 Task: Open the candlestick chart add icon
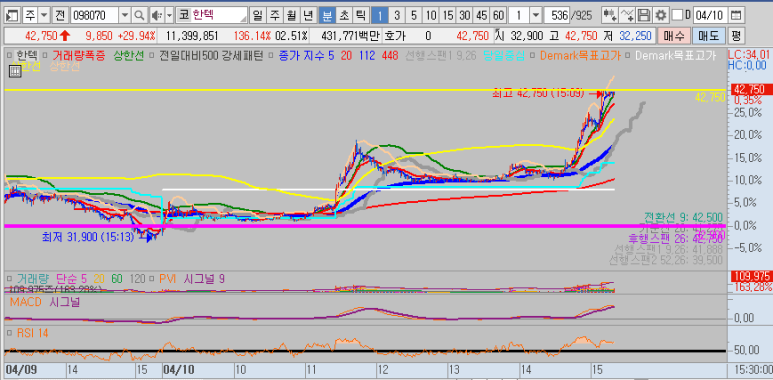click(x=610, y=15)
